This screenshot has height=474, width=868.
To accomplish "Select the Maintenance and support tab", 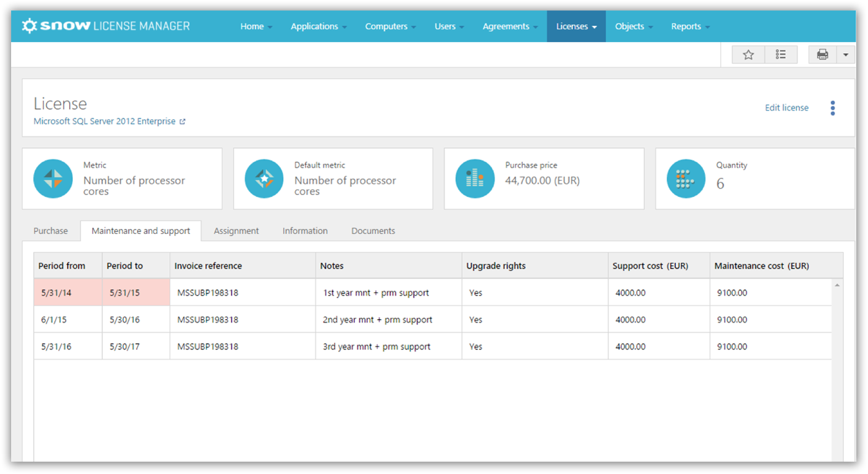I will [x=141, y=231].
